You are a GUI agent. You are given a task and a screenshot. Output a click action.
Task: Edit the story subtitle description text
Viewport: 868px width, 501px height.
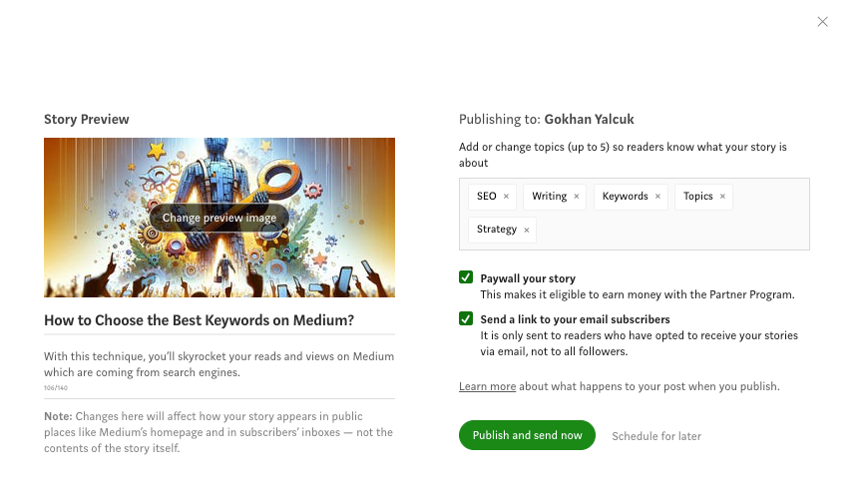point(219,364)
